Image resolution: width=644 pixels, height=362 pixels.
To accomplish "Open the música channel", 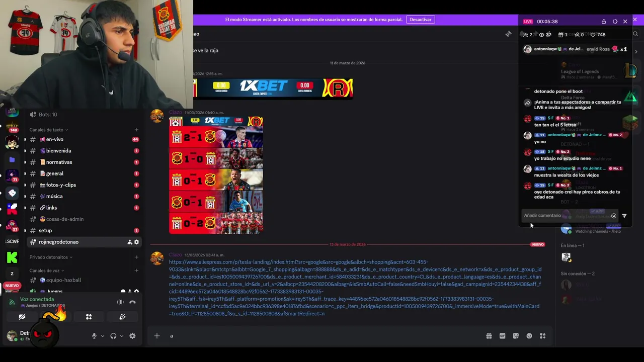I will coord(84,196).
